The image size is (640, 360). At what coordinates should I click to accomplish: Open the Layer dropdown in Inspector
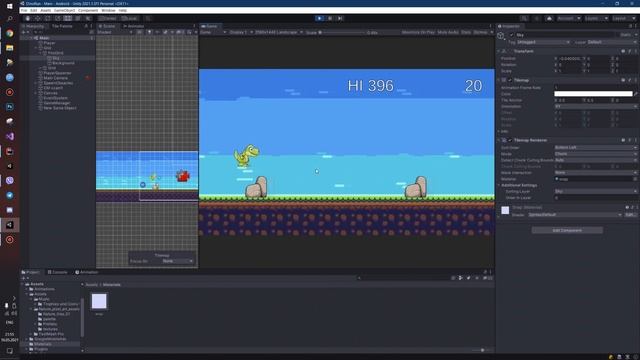[611, 42]
